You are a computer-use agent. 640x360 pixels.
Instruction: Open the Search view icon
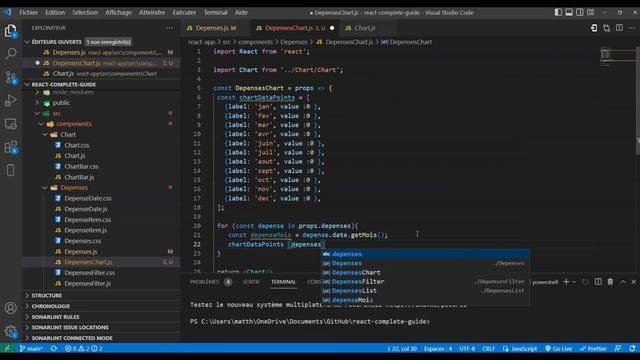pyautogui.click(x=11, y=53)
